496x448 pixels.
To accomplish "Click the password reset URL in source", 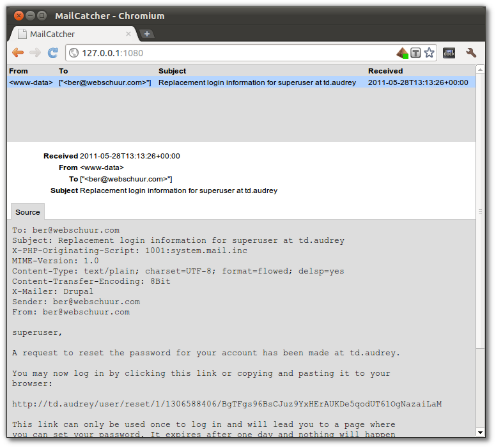I will point(227,404).
